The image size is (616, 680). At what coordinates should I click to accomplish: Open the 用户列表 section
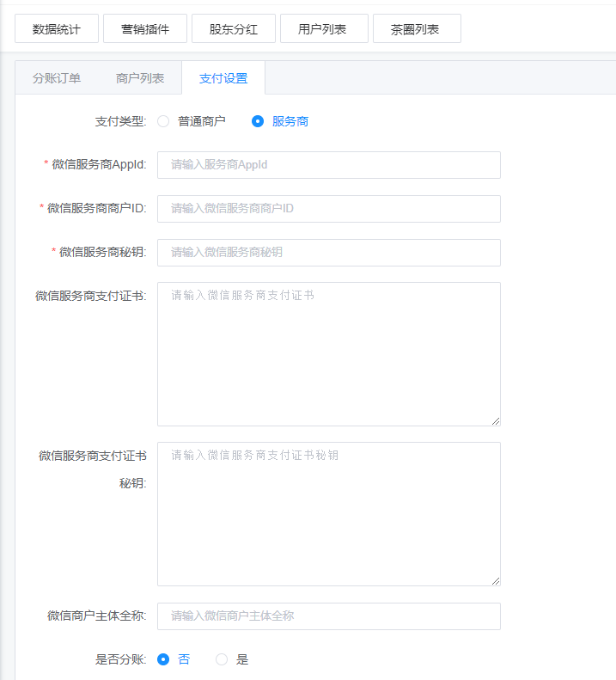pos(324,28)
